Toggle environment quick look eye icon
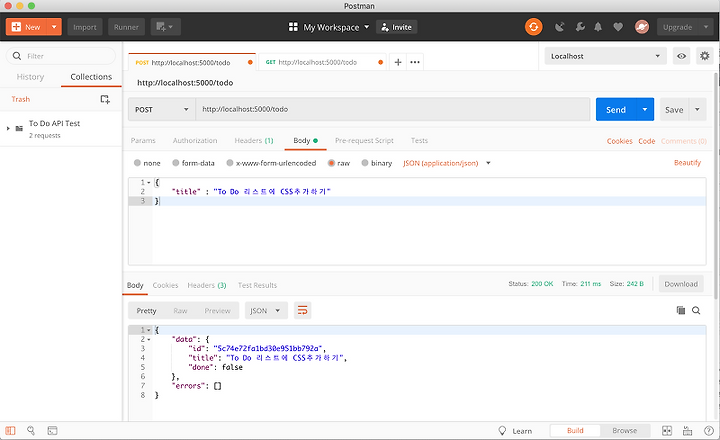The width and height of the screenshot is (720, 440). pos(681,56)
